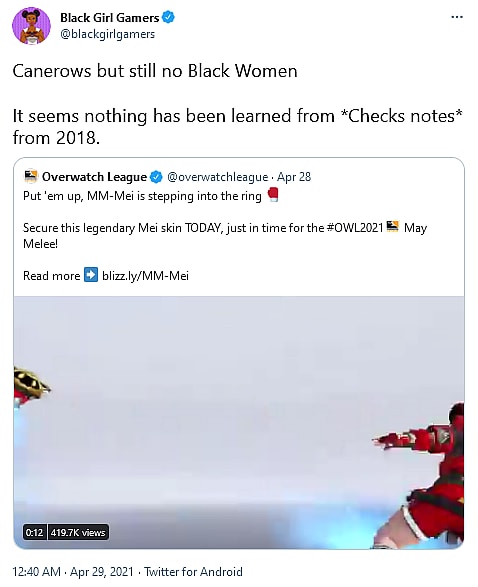Click the Overwatch League display name
Image resolution: width=478 pixels, height=587 pixels.
94,177
